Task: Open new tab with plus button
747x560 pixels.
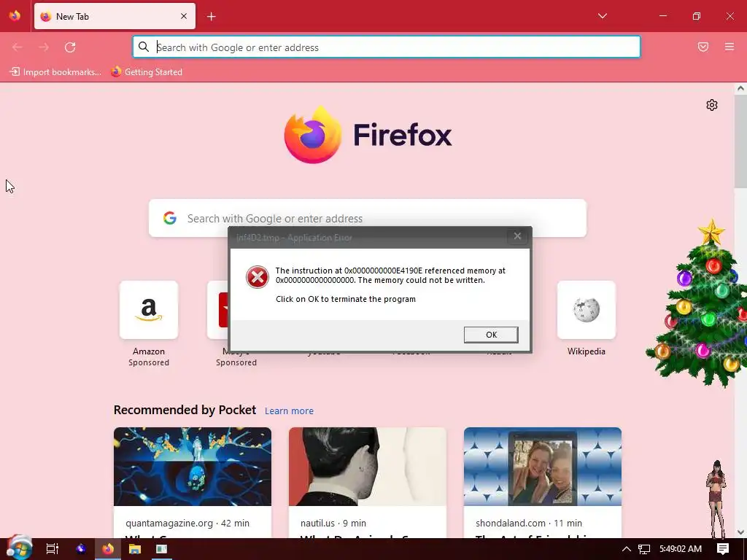Action: [x=212, y=17]
